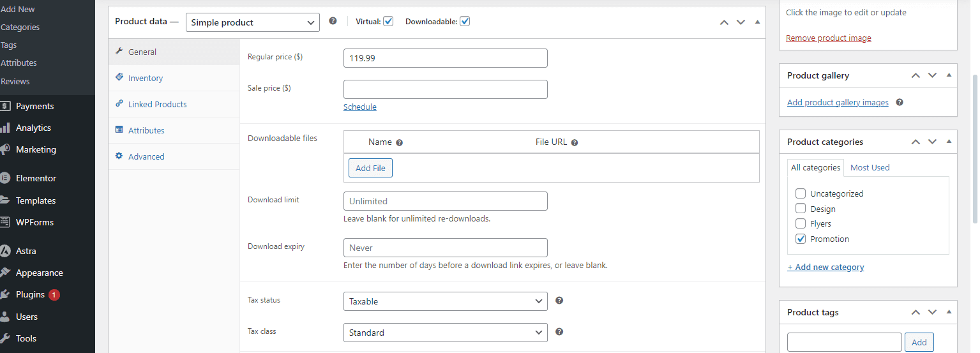The height and width of the screenshot is (353, 980).
Task: Click the help icon beside Tax status
Action: (559, 301)
